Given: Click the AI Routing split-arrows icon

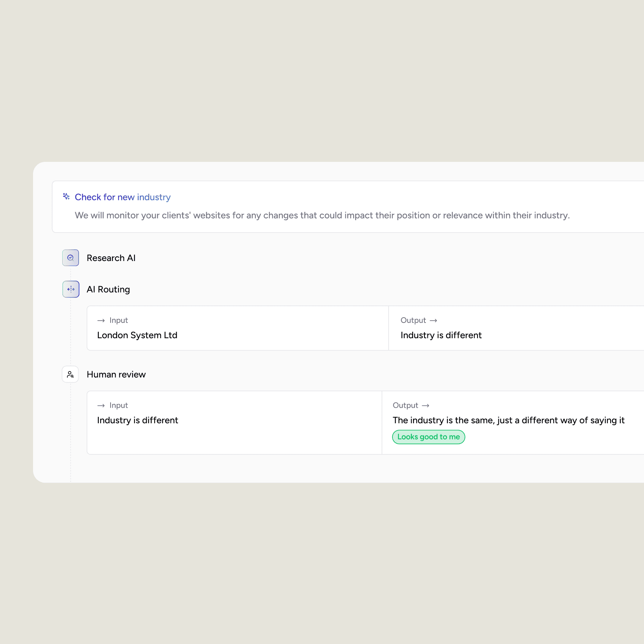Looking at the screenshot, I should pos(71,289).
